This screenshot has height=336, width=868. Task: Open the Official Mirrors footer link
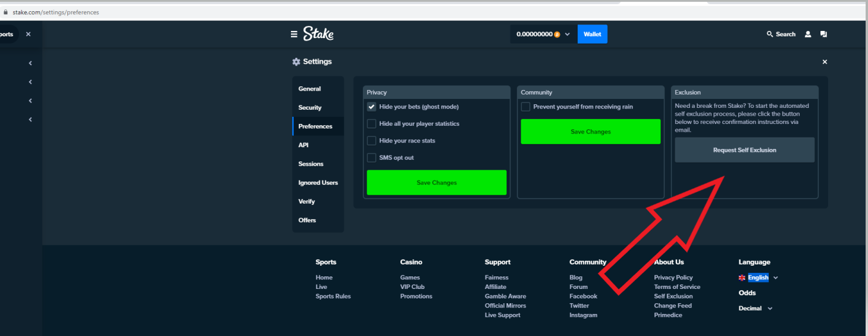coord(506,306)
